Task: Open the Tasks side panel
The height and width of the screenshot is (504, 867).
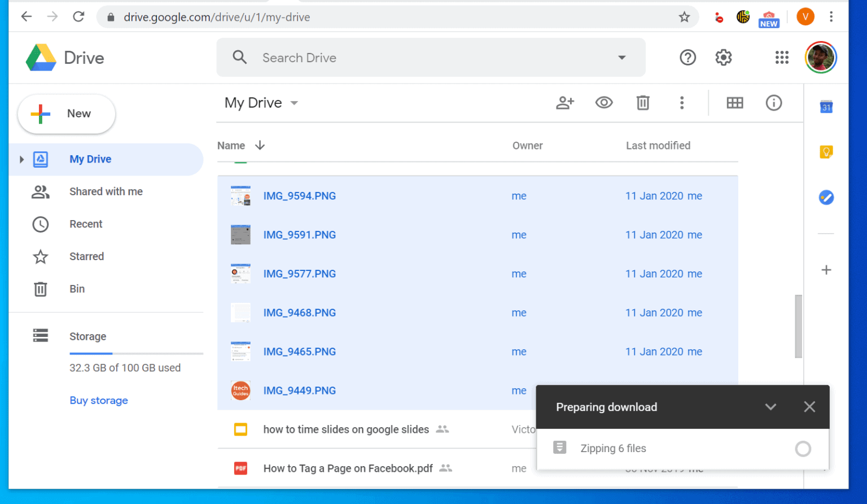Action: coord(826,197)
